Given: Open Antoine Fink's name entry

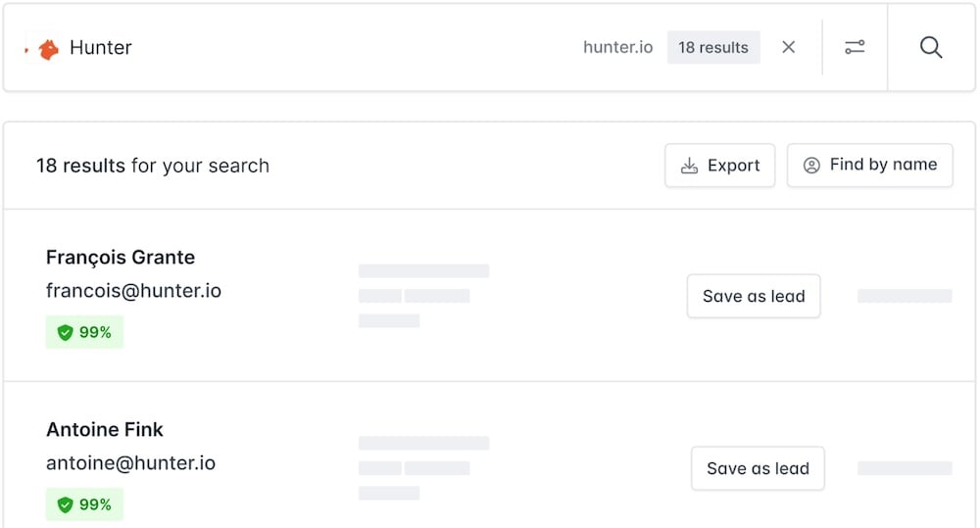Looking at the screenshot, I should point(105,429).
